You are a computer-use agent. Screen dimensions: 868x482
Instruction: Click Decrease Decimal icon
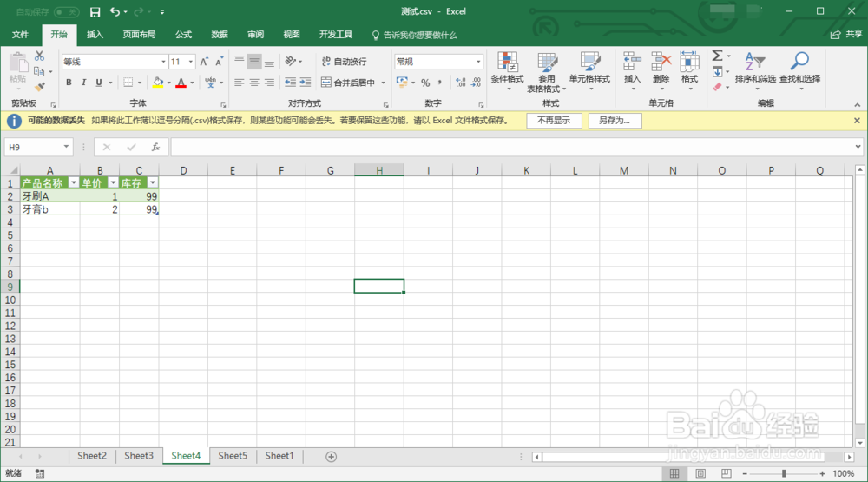476,83
